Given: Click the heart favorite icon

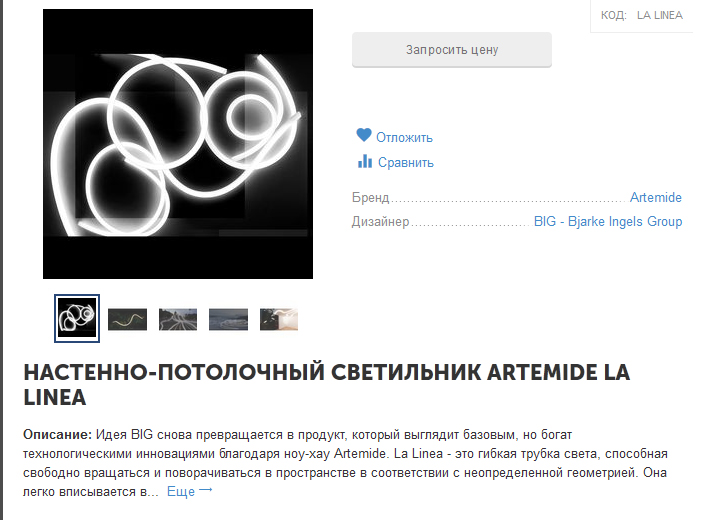Looking at the screenshot, I should coord(364,136).
